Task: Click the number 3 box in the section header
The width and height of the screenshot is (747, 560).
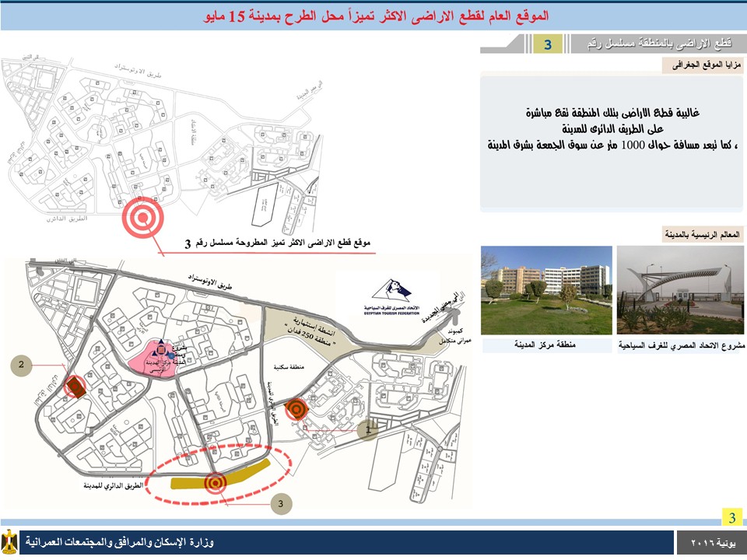Action: (548, 44)
